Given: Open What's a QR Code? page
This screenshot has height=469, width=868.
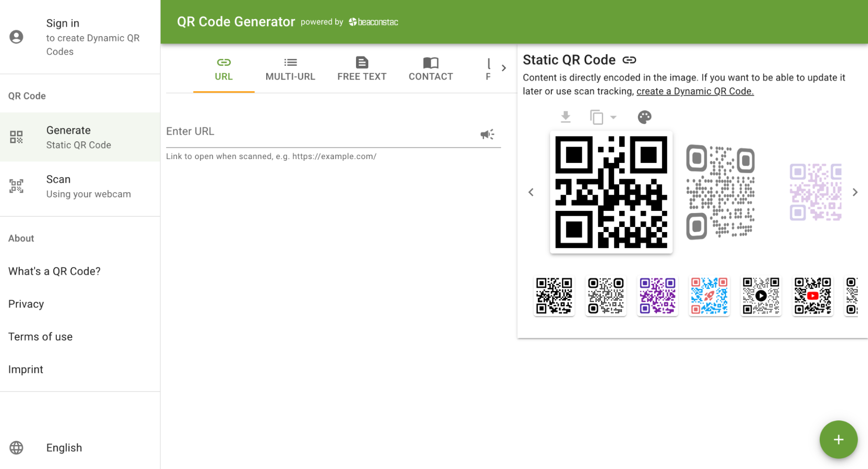Looking at the screenshot, I should click(x=54, y=271).
